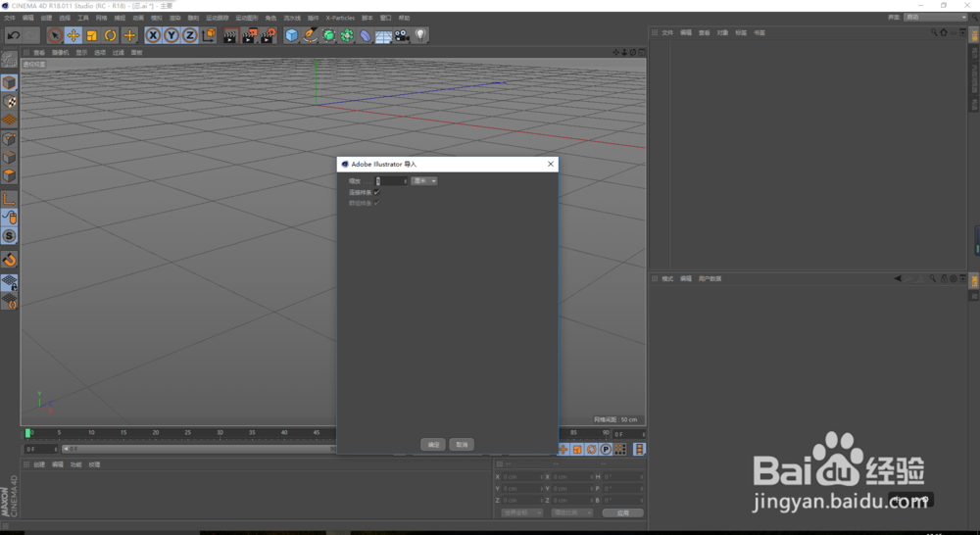Open the 厘米 unit dropdown
The width and height of the screenshot is (980, 535).
(x=424, y=181)
